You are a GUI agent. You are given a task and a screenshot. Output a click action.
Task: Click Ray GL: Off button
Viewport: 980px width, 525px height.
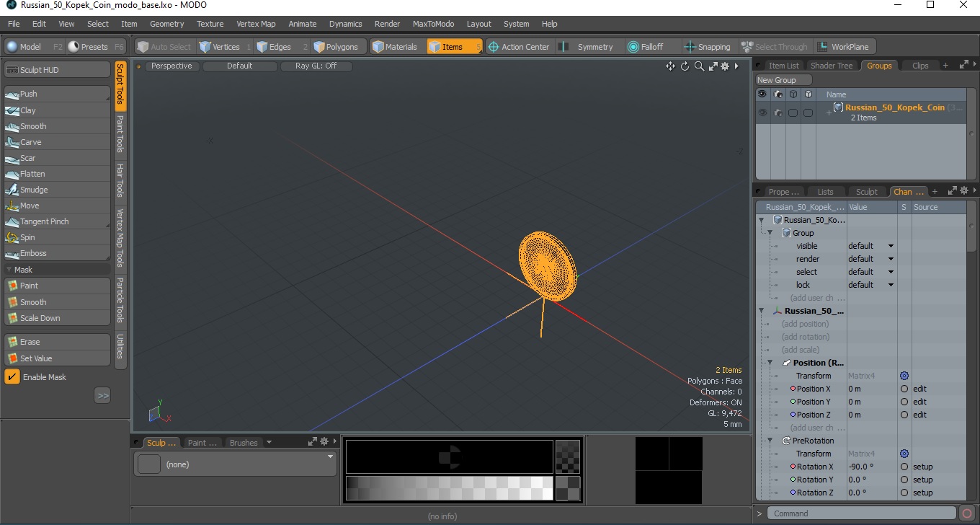[x=316, y=66]
